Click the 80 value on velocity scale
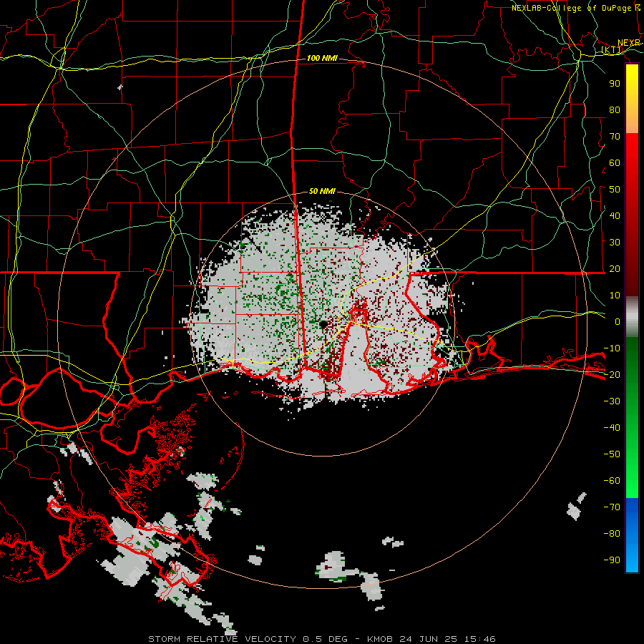 [x=615, y=110]
